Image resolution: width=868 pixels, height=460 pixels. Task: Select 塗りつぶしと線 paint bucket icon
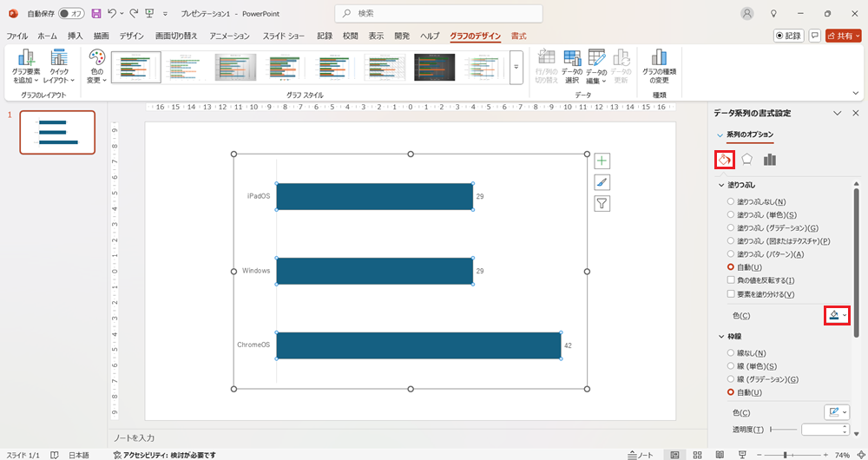click(725, 160)
